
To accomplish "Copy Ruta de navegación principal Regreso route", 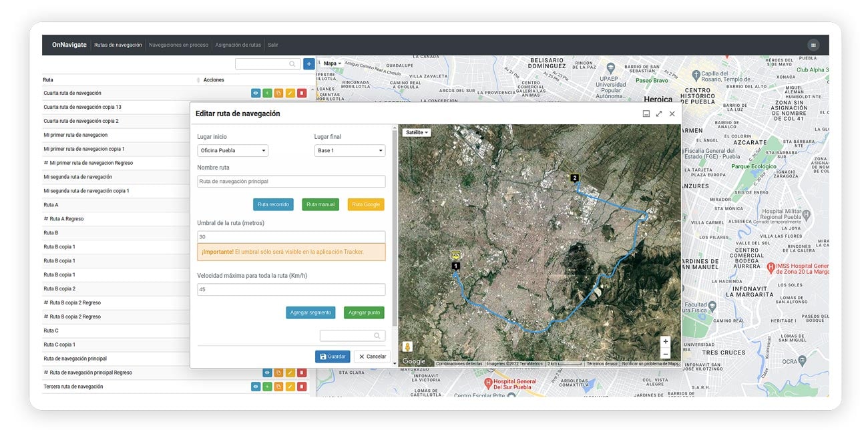I will [278, 373].
